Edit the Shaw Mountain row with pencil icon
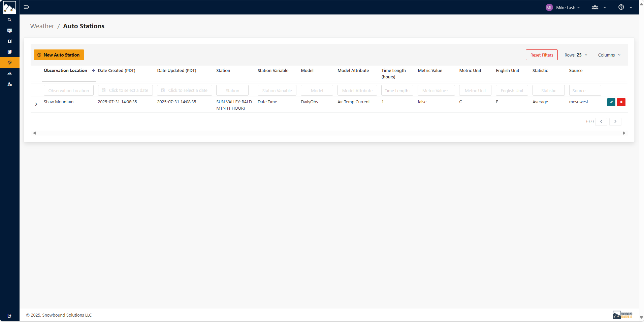This screenshot has height=322, width=644. coord(611,102)
